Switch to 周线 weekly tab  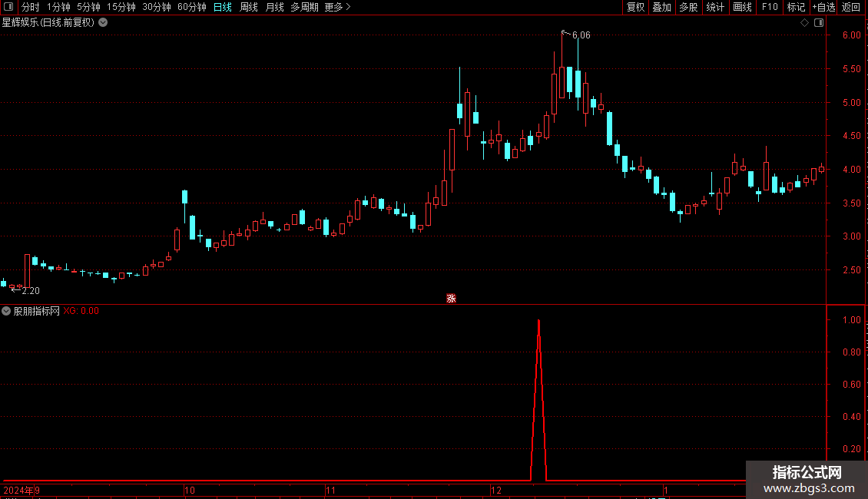(249, 7)
